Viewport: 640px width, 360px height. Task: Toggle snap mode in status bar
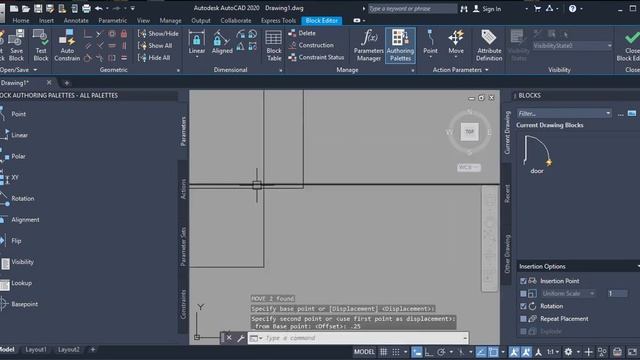coord(396,352)
